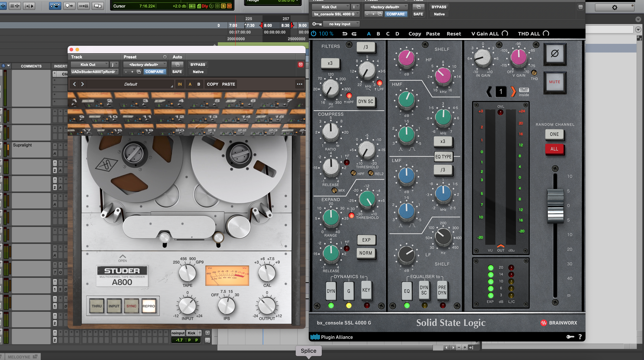Image resolution: width=644 pixels, height=360 pixels.
Task: Expand Studer Default preset name dropdown
Action: [130, 84]
